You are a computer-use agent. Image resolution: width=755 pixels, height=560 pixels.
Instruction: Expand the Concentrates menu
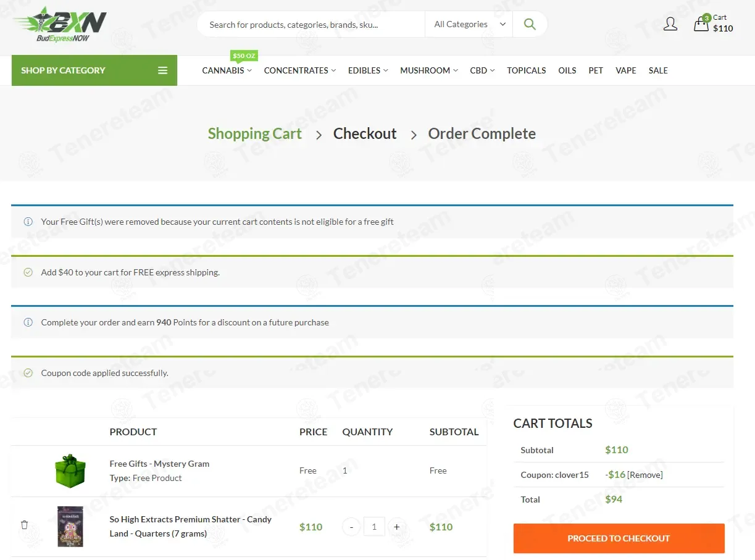tap(300, 70)
